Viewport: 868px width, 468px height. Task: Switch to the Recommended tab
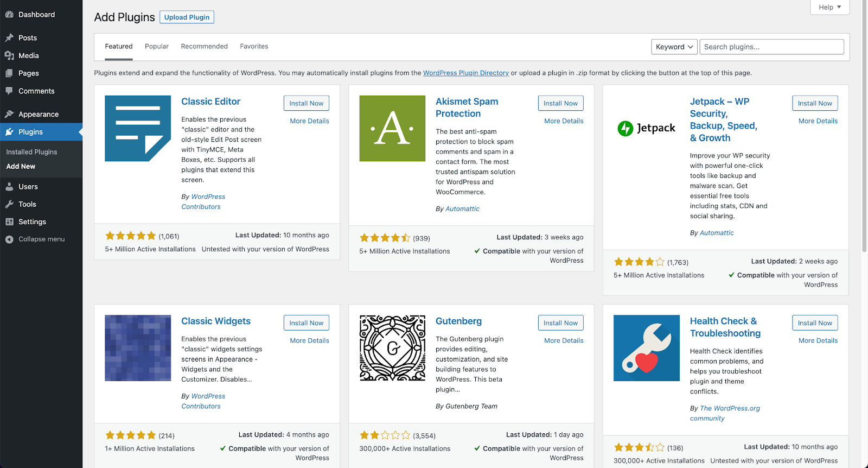tap(204, 47)
